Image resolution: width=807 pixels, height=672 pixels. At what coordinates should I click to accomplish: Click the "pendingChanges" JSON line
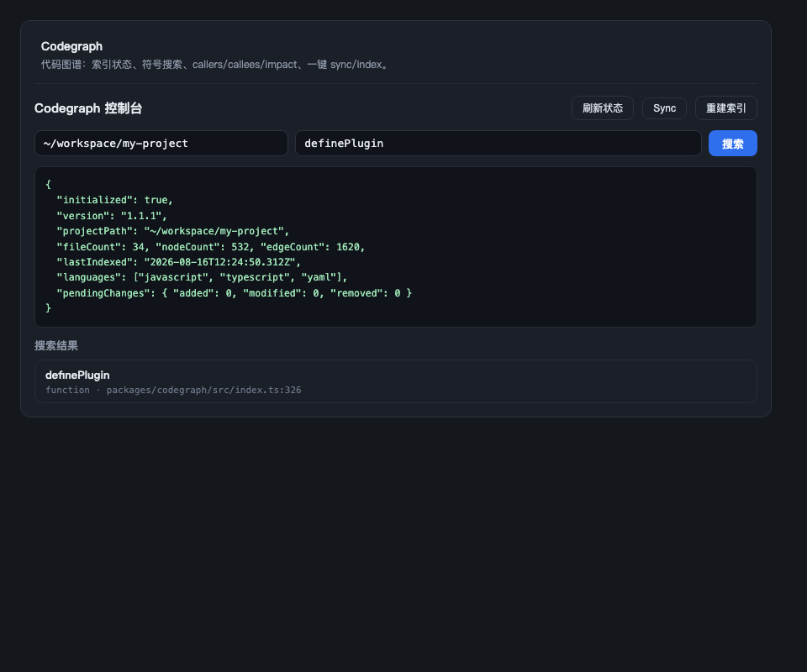234,293
